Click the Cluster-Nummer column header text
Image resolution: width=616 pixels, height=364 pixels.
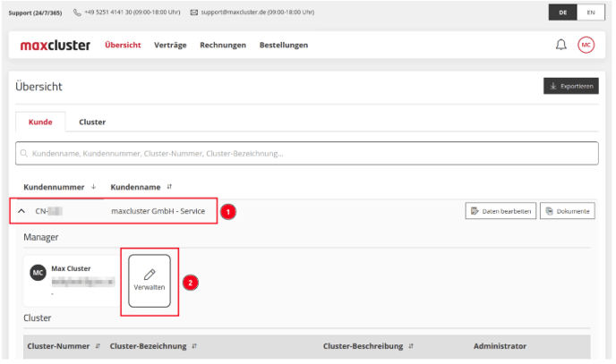point(58,346)
